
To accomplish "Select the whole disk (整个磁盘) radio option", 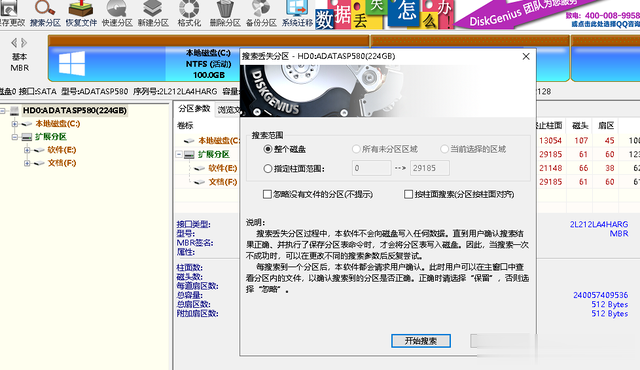I will tap(267, 149).
